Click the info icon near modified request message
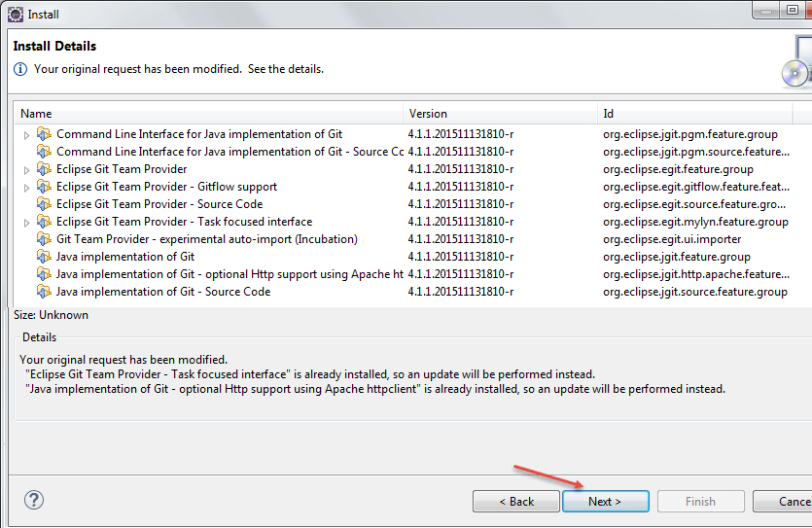 tap(20, 70)
